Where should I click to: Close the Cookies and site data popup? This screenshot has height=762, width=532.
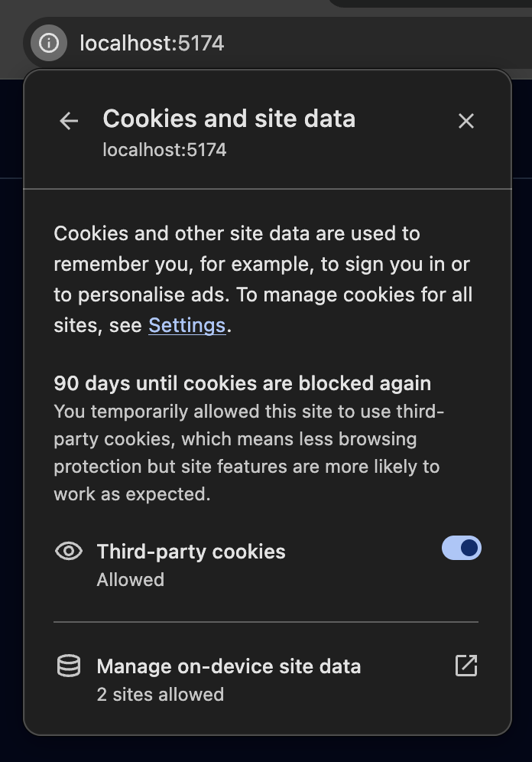point(465,121)
